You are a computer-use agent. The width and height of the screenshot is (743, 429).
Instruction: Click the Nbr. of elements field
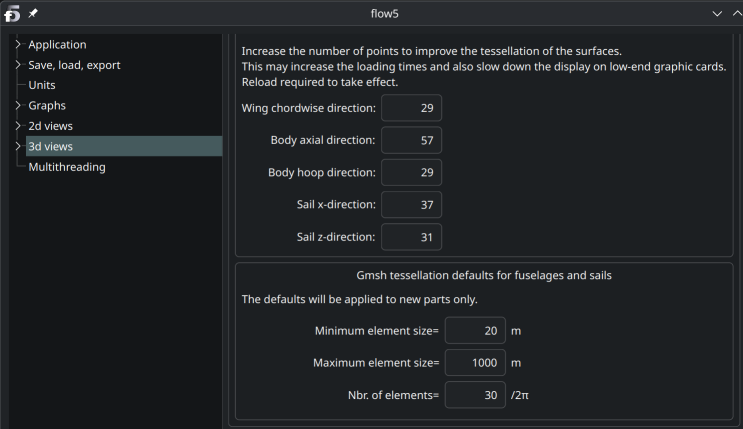pos(474,395)
